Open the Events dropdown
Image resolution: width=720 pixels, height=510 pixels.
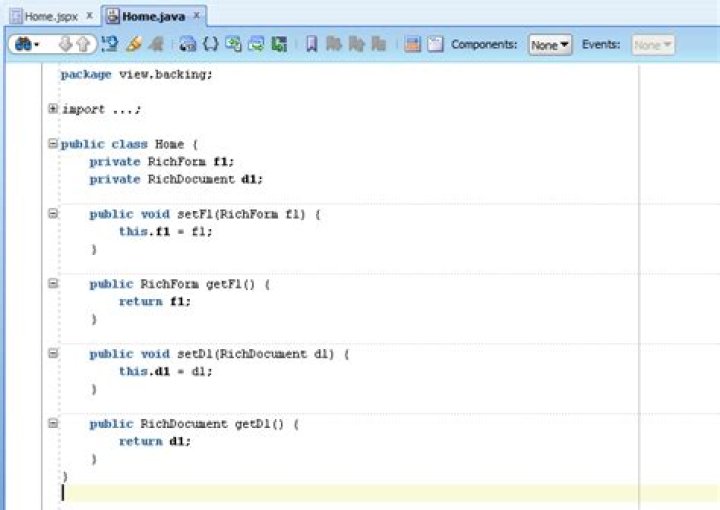coord(653,45)
